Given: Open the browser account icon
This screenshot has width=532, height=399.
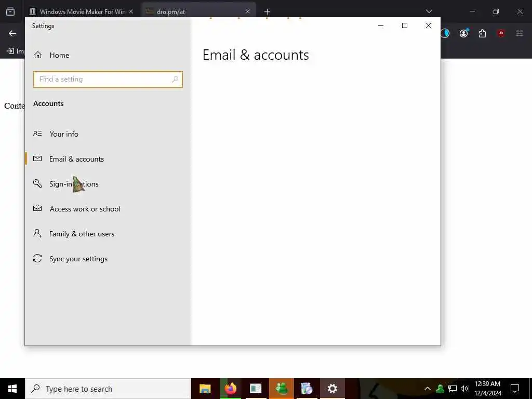Looking at the screenshot, I should (464, 33).
